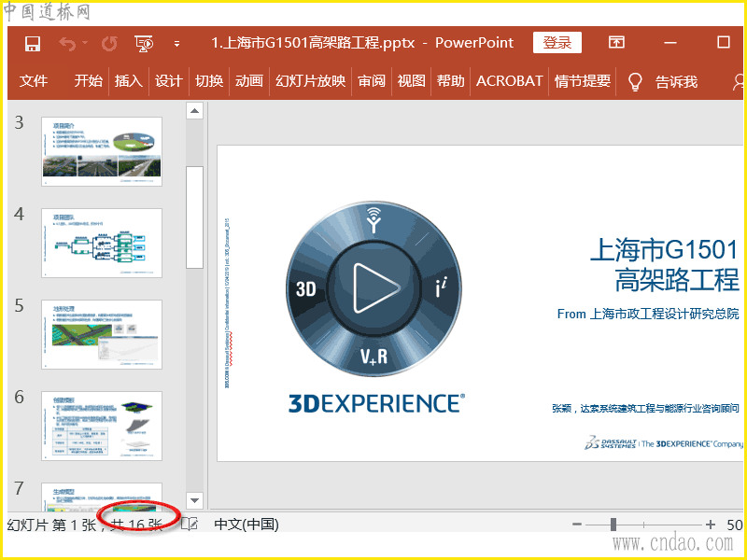Select slide 6 thumbnail
The height and width of the screenshot is (560, 747).
[102, 426]
